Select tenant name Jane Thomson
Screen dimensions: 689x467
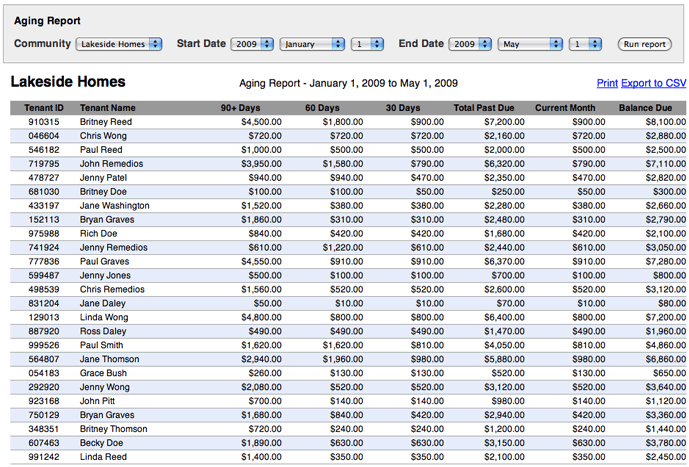point(110,359)
